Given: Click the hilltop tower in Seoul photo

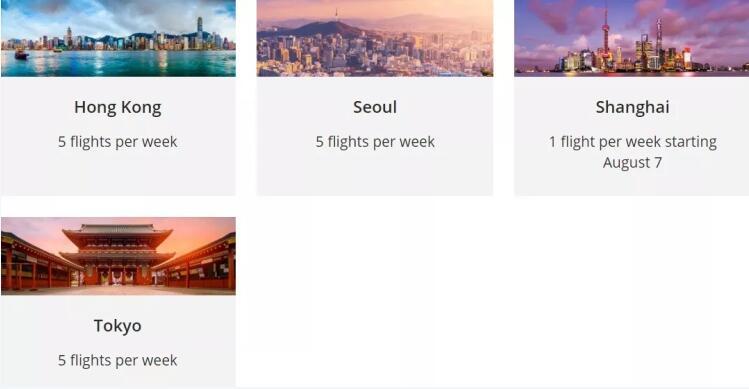Looking at the screenshot, I should tap(336, 15).
